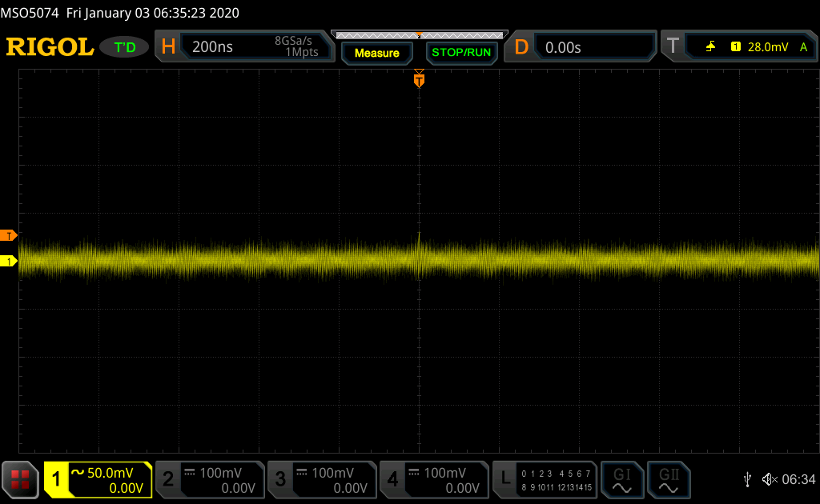
Task: Click the trigger sweep mode A indicator
Action: pyautogui.click(x=804, y=47)
